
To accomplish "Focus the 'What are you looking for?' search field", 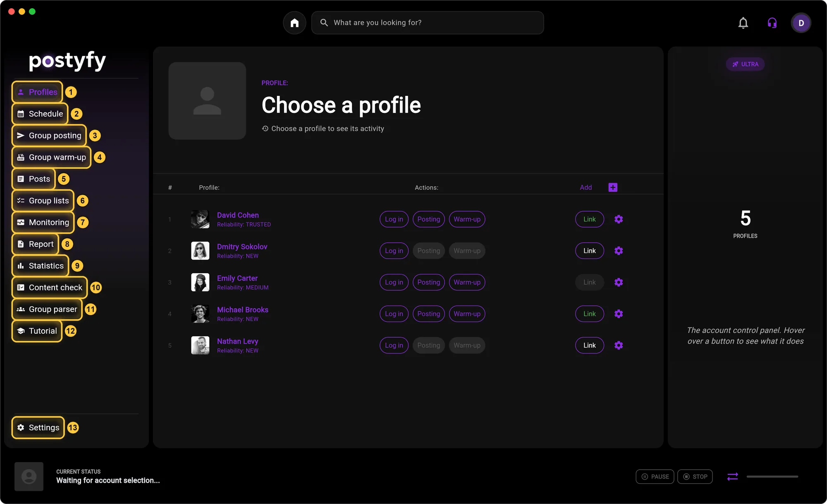I will 428,23.
